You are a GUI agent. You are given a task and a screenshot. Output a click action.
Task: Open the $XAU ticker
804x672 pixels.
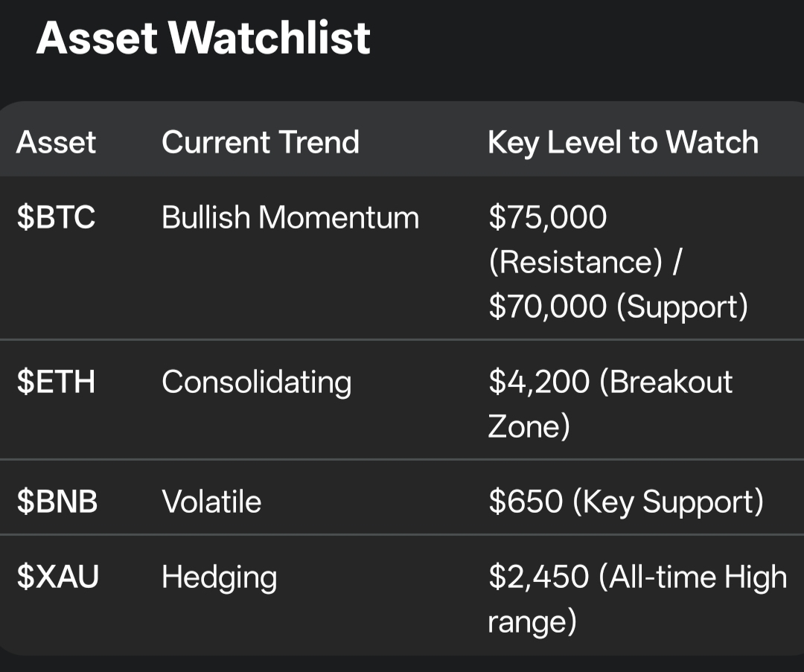pyautogui.click(x=58, y=577)
